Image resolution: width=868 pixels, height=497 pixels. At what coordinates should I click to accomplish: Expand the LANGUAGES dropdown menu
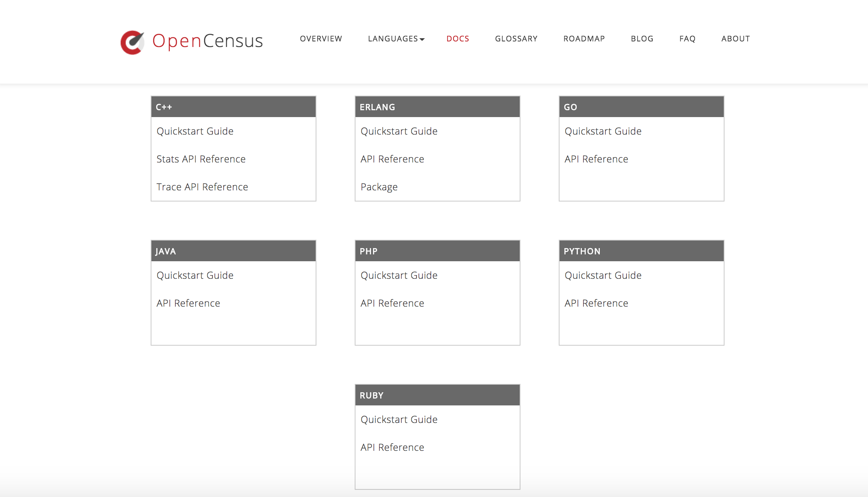[396, 39]
